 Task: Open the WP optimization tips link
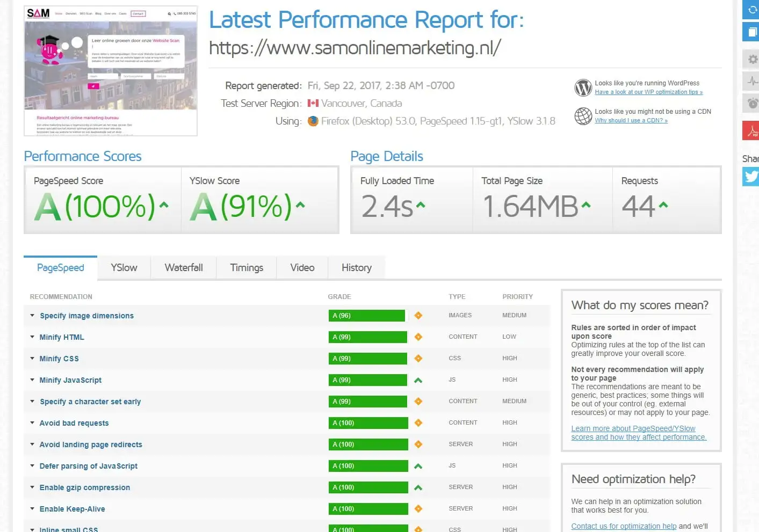(x=648, y=92)
